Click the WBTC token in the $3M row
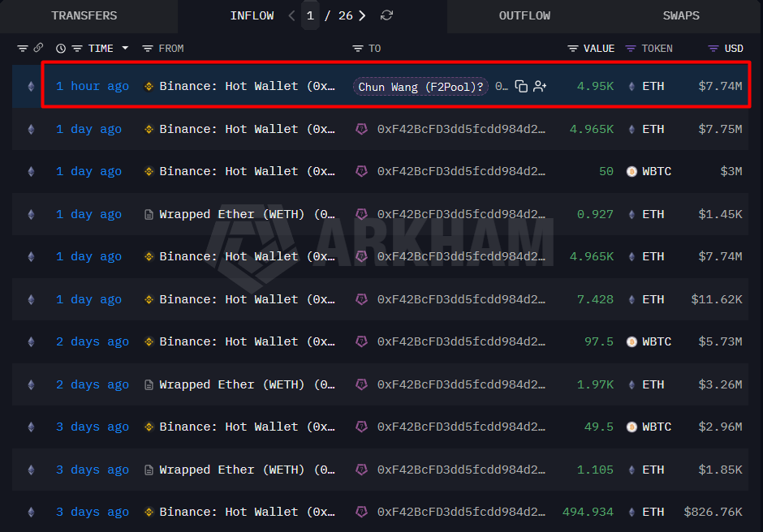763x532 pixels. tap(657, 171)
